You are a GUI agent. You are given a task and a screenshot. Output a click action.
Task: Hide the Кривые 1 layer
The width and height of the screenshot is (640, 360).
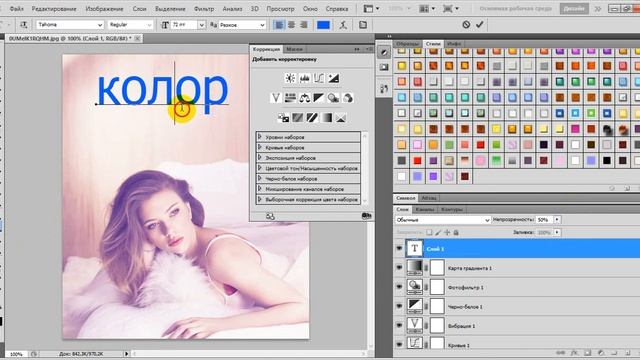pyautogui.click(x=399, y=344)
